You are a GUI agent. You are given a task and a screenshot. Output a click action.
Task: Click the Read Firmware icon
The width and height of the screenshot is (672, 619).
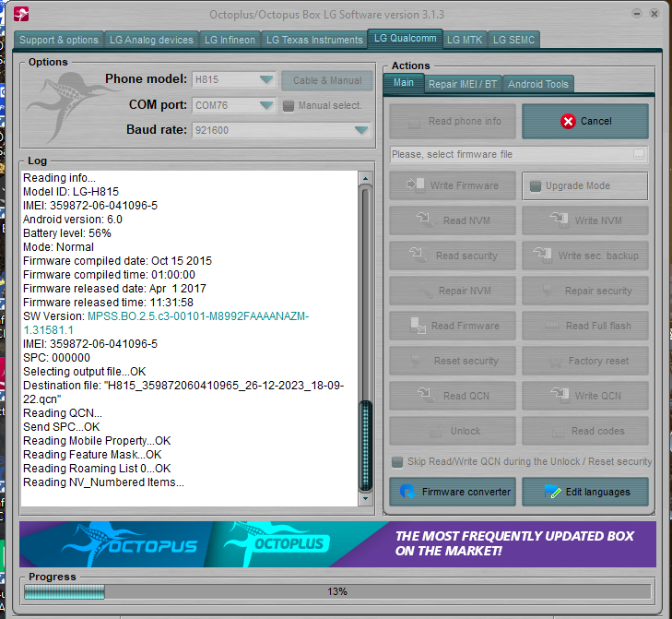416,326
